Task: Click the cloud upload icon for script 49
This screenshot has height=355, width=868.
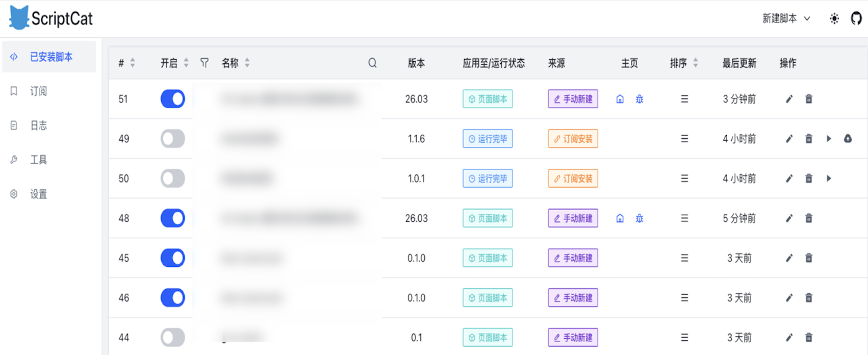Action: [x=848, y=139]
